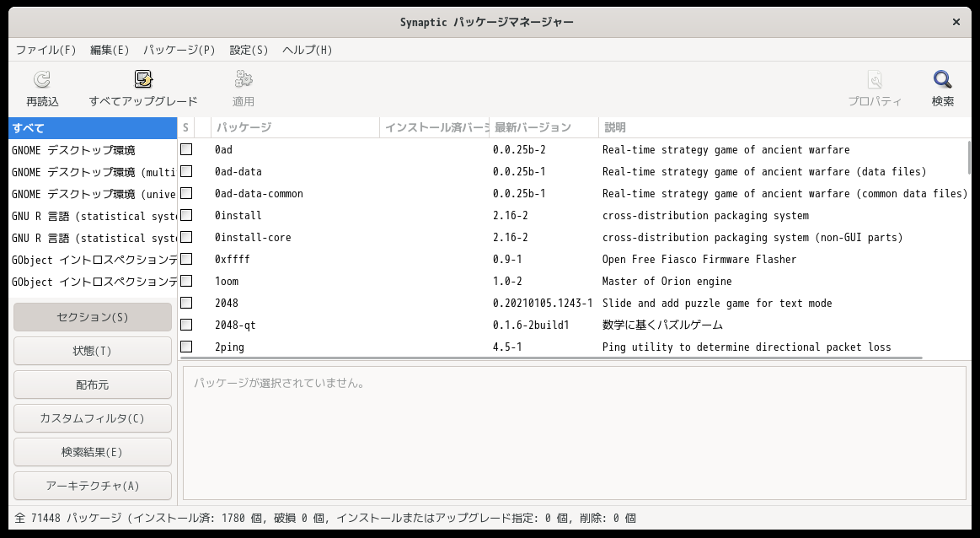
Task: Click the カスタムフィルタ(C) button
Action: tap(93, 418)
